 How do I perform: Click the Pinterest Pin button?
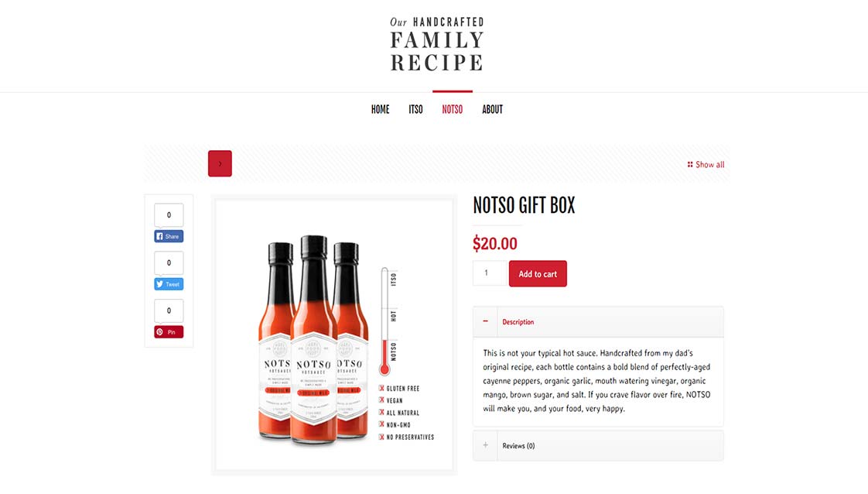169,331
